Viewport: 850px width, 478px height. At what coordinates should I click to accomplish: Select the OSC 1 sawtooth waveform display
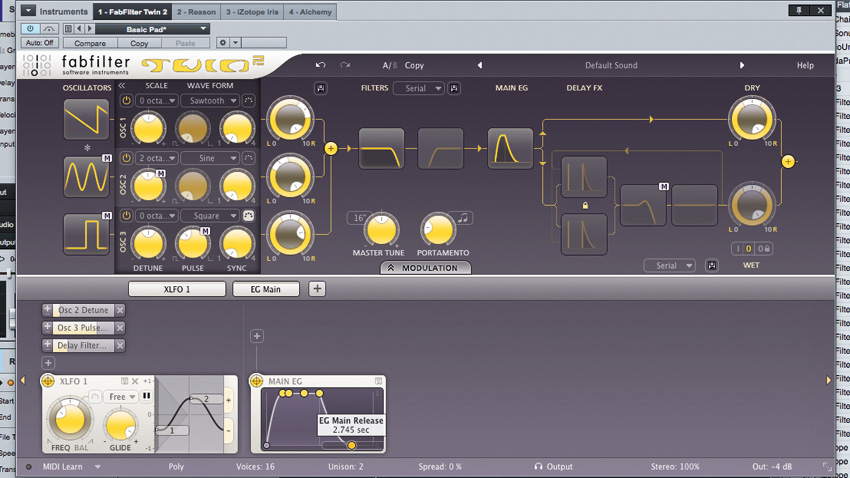(x=86, y=119)
